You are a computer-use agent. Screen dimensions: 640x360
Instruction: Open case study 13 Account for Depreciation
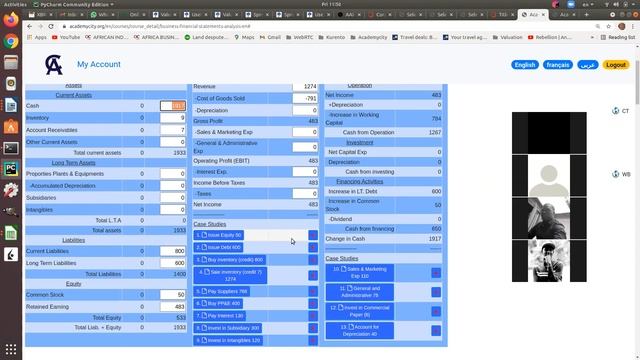pyautogui.click(x=360, y=331)
